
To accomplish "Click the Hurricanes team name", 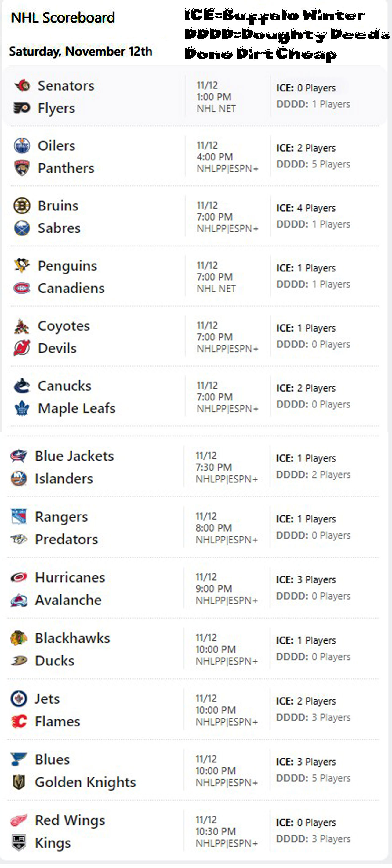I will click(x=70, y=578).
